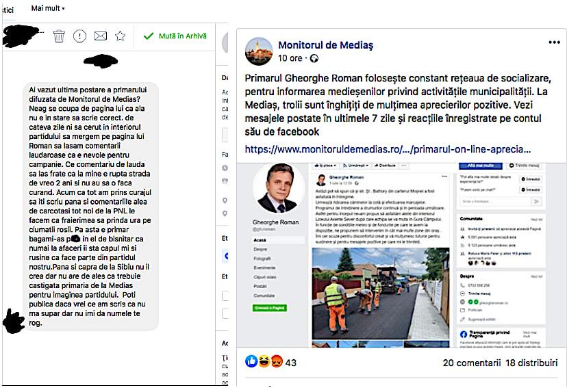Click the chat message bubble text
This screenshot has width=567, height=392.
[x=90, y=207]
